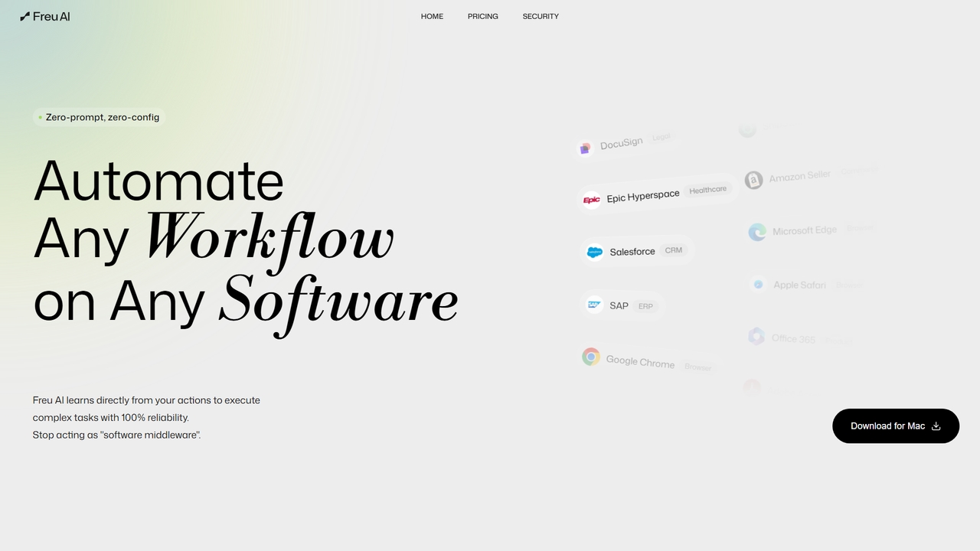Click the Apple Safari label text
The width and height of the screenshot is (980, 551).
799,285
